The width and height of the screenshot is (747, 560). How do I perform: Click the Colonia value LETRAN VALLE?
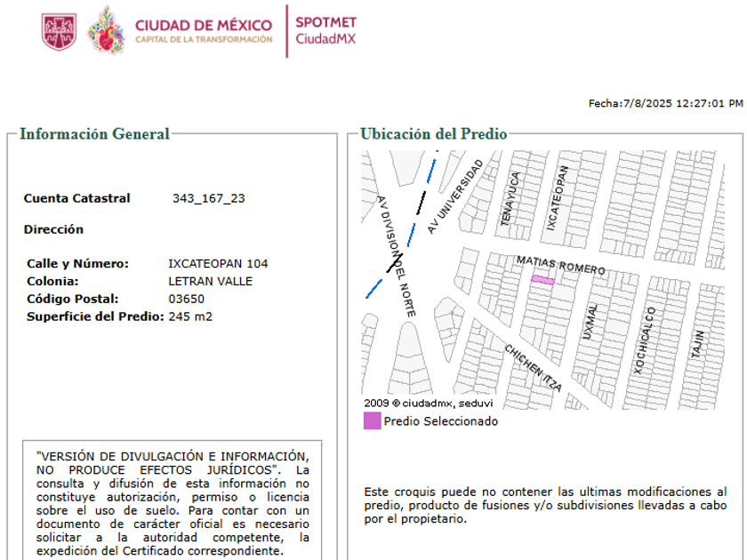click(210, 282)
